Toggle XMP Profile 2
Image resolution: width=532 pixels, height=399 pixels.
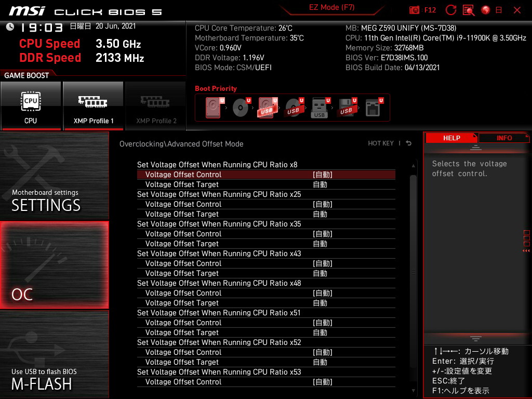click(x=156, y=106)
